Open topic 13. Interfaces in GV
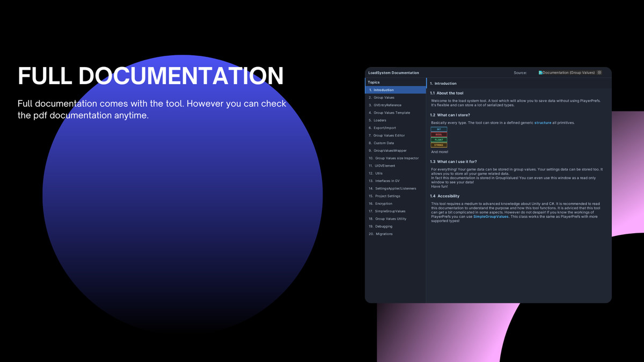The height and width of the screenshot is (362, 644). [x=396, y=181]
